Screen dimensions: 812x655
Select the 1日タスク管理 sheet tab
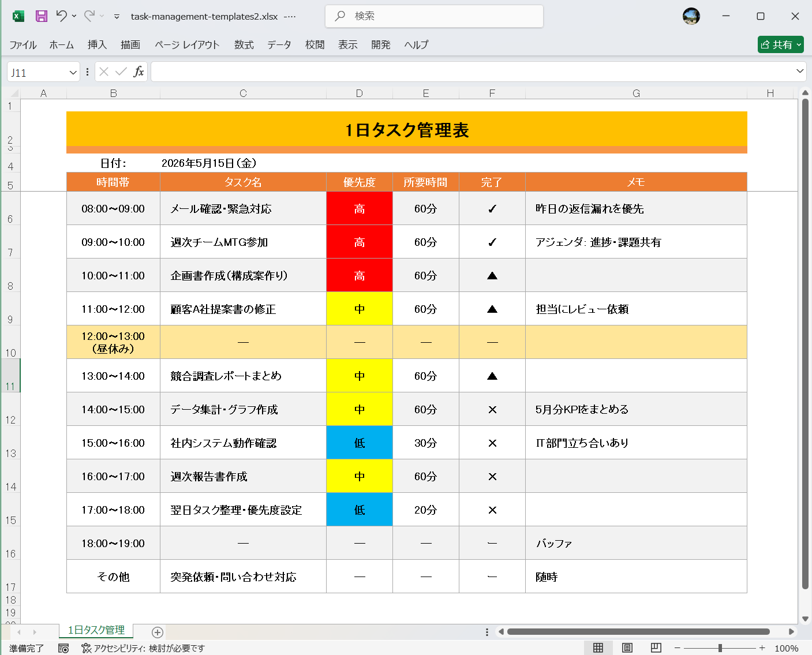tap(96, 630)
